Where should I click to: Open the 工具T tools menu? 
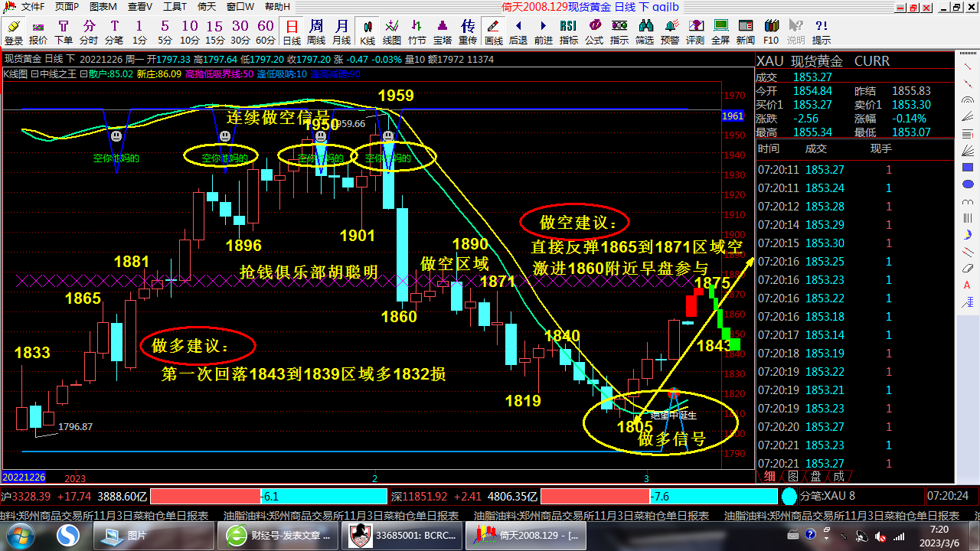[x=175, y=7]
